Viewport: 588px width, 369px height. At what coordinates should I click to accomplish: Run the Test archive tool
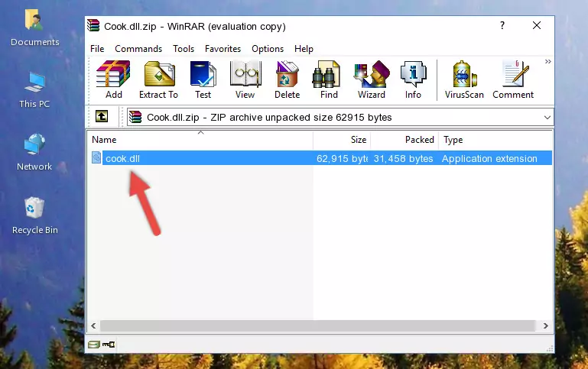tap(203, 79)
